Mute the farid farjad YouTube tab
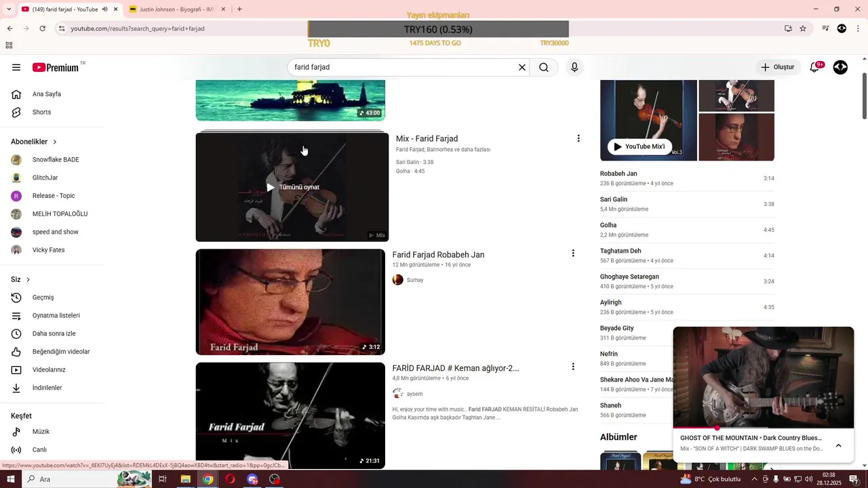The width and height of the screenshot is (868, 488). 105,9
